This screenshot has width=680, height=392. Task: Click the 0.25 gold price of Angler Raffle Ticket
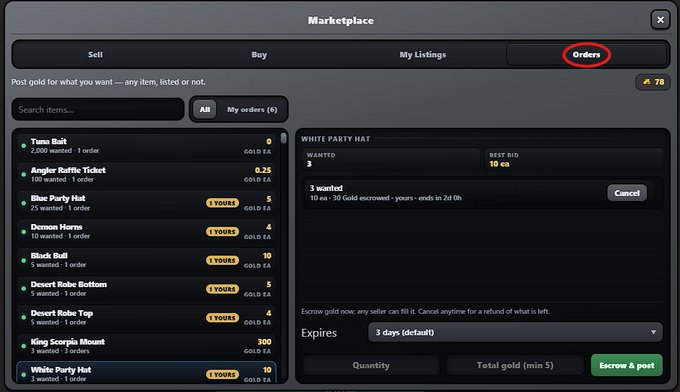(x=263, y=170)
